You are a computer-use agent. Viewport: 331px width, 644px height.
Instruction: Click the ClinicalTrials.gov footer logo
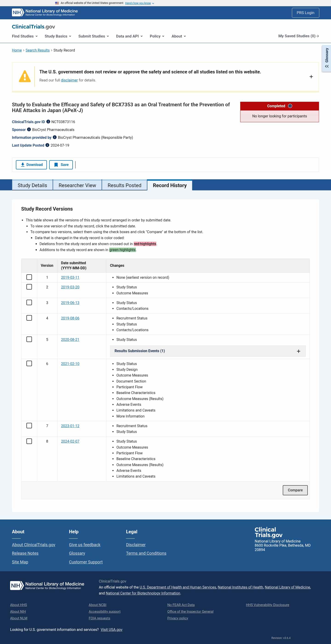269,532
